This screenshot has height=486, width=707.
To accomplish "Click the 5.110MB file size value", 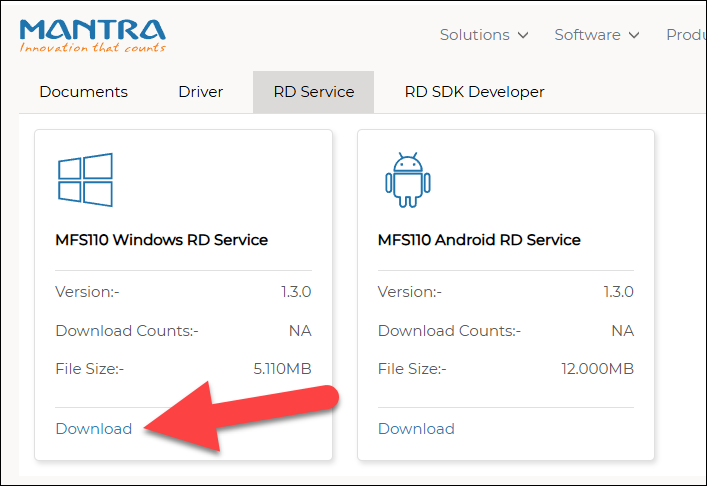I will [x=282, y=369].
